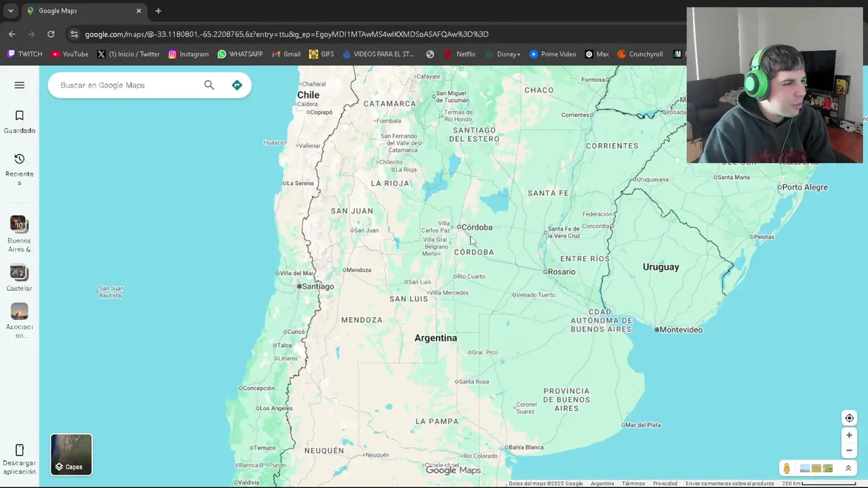
Task: Click the Bahía Blanca label
Action: 526,447
